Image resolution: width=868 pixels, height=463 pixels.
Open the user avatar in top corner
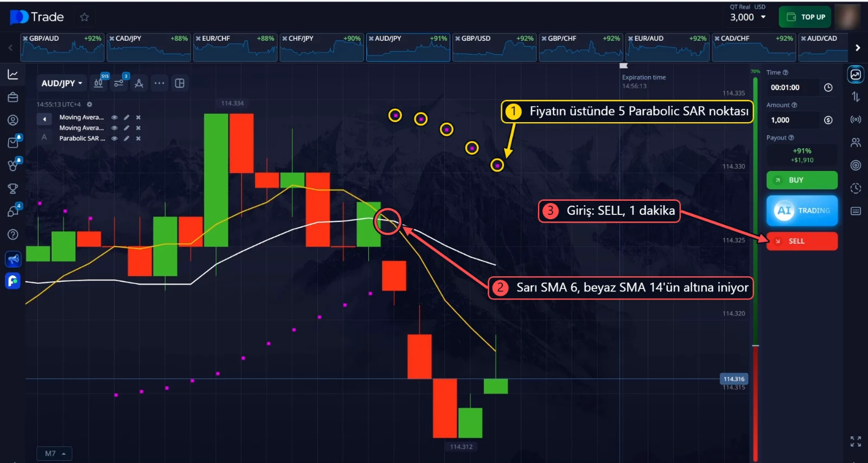[x=847, y=17]
